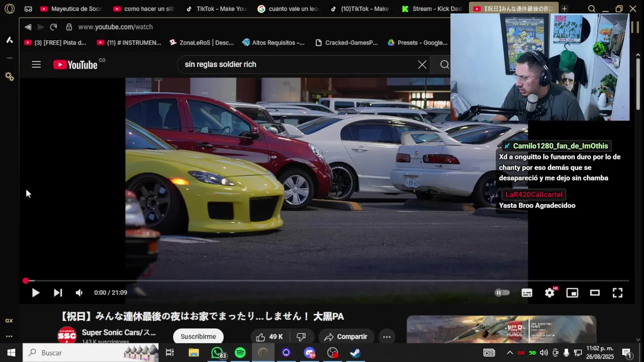Open Aria AI sidebar icon
The width and height of the screenshot is (644, 362).
point(9,40)
